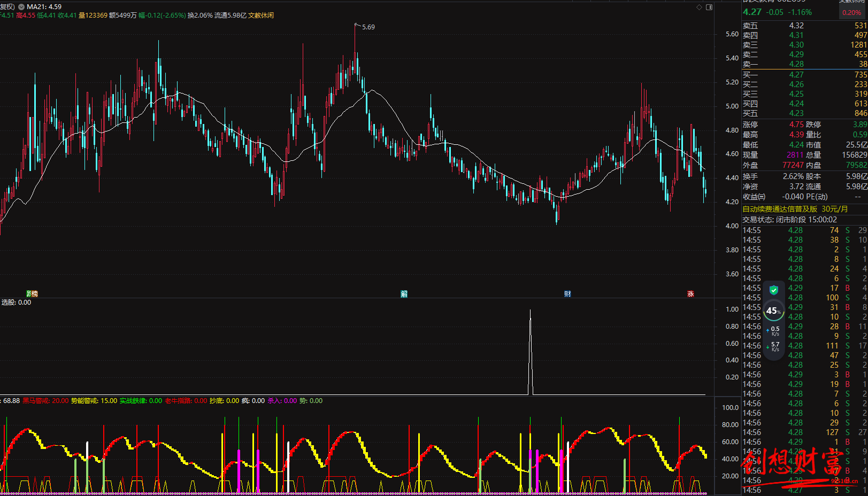Image resolution: width=868 pixels, height=496 pixels.
Task: Click the 最高 4.39 value
Action: pos(796,135)
